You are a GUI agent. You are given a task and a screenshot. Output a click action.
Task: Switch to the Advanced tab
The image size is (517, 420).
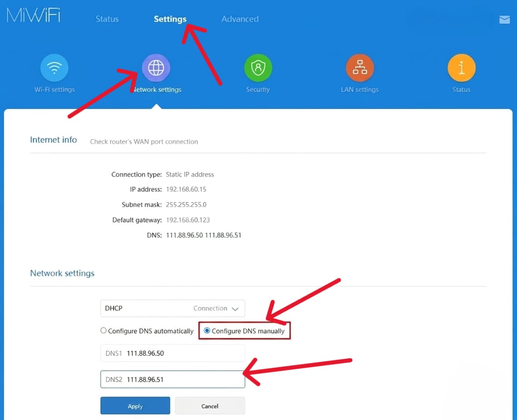(240, 19)
